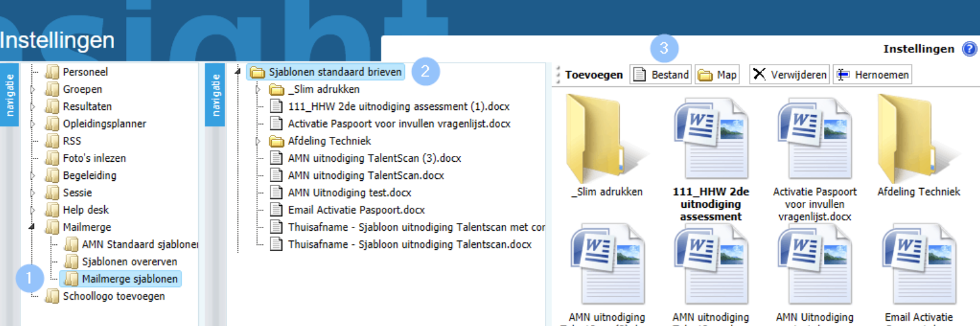Create a new folder with Map button

tap(717, 75)
